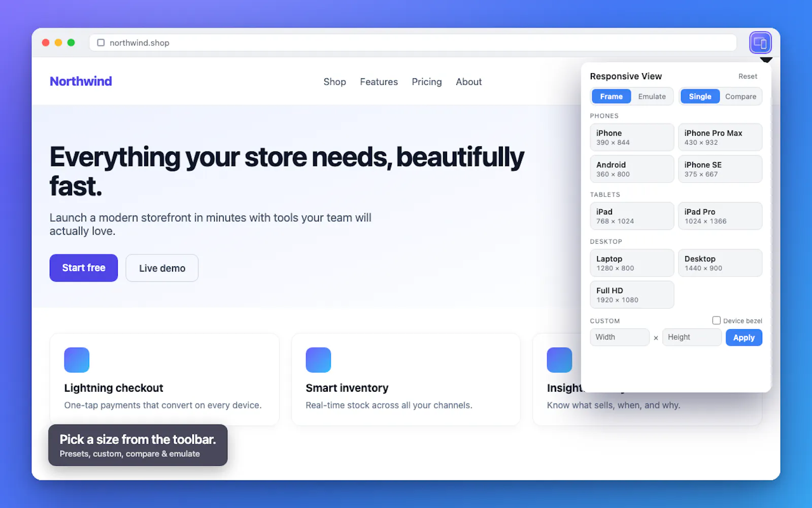Click the green maximize window button
Screen dimensions: 812x508
[71, 43]
